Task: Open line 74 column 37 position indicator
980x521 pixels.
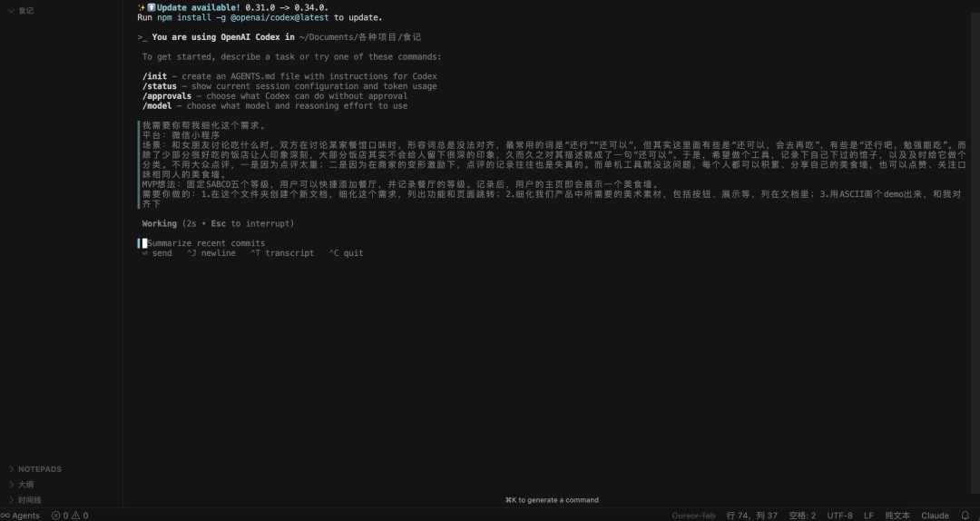Action: (751, 516)
